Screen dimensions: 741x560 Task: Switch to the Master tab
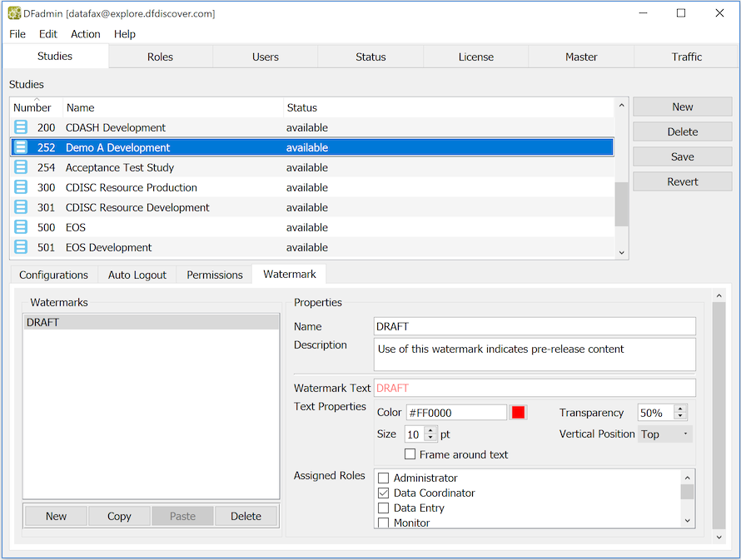(x=581, y=57)
